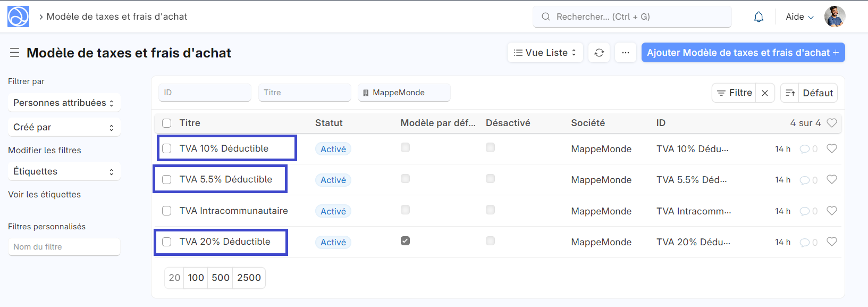Open TVA Intracommunautaire record

233,211
